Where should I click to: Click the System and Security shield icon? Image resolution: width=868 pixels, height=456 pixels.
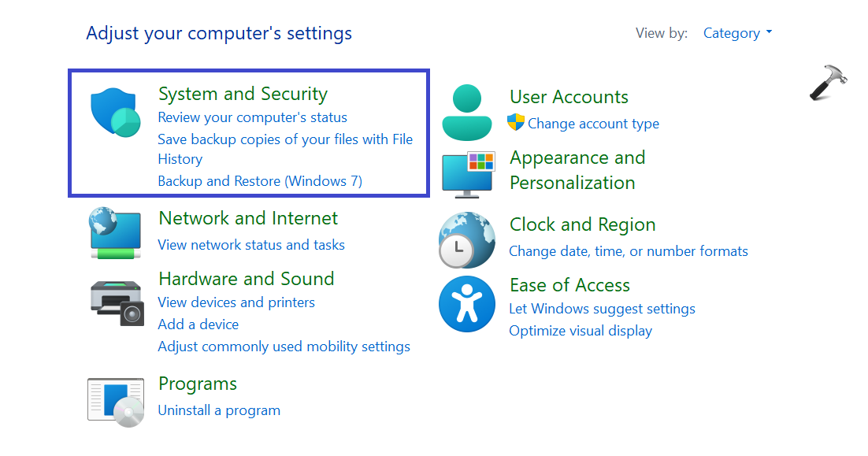[x=115, y=113]
